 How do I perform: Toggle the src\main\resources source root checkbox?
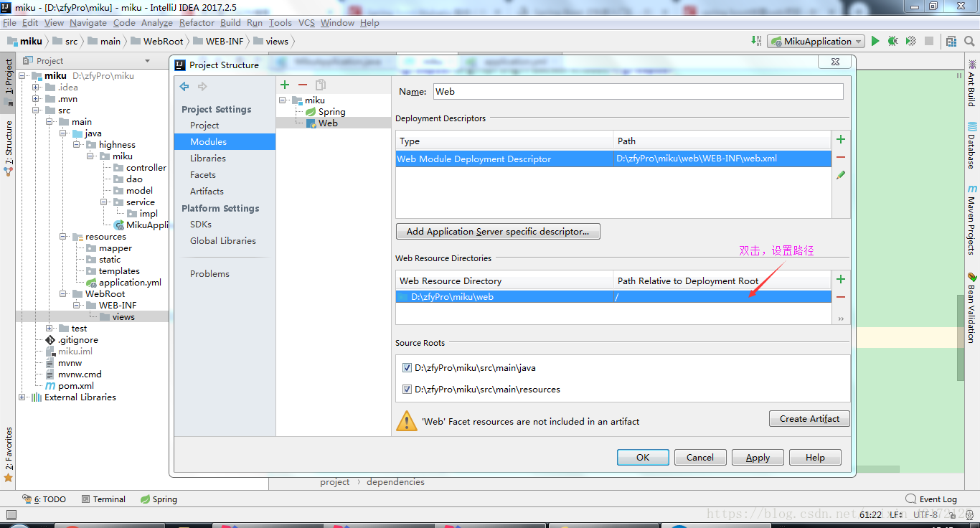pyautogui.click(x=407, y=390)
